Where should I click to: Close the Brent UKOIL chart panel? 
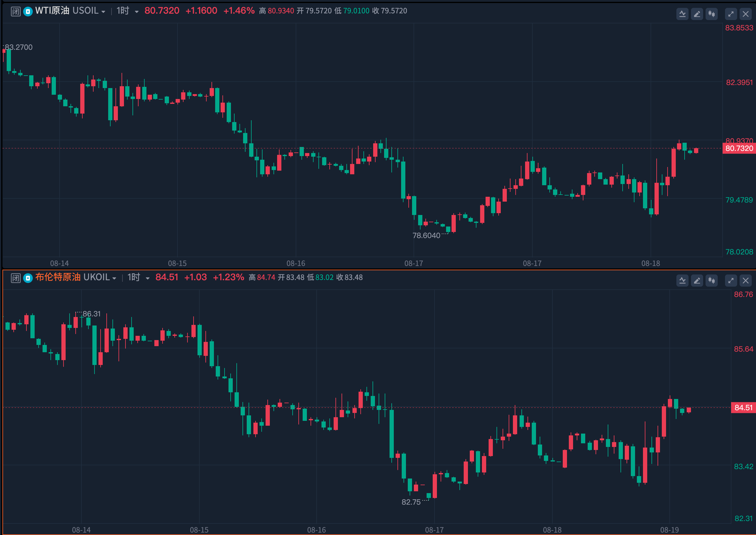745,280
